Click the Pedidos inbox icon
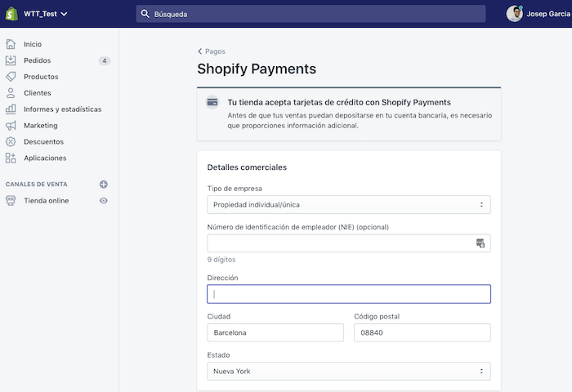Screen dimensions: 572x392 tap(11, 60)
